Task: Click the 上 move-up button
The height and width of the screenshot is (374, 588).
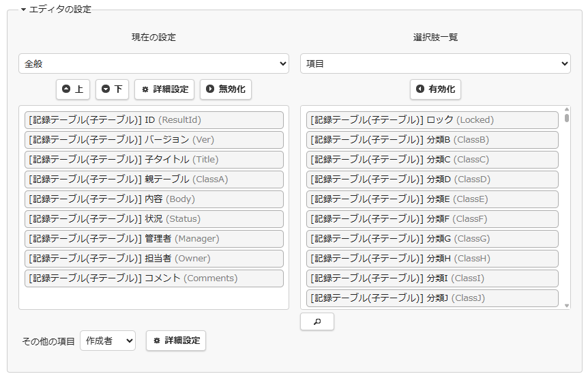Action: (73, 89)
